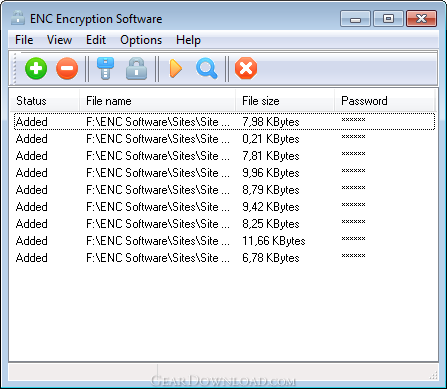Open the Options menu
This screenshot has width=447, height=389.
point(141,40)
